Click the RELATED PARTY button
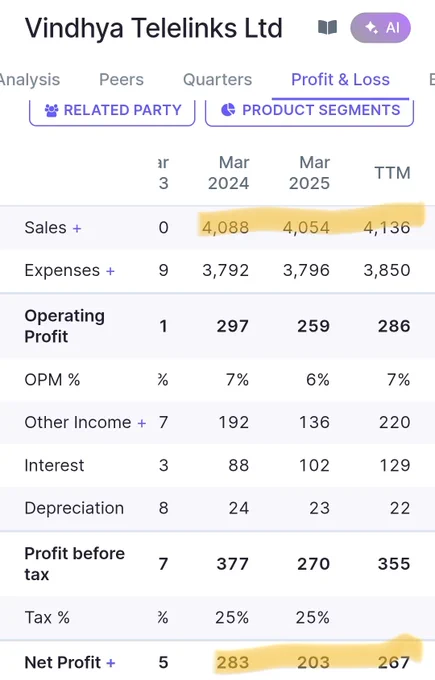 click(x=112, y=111)
